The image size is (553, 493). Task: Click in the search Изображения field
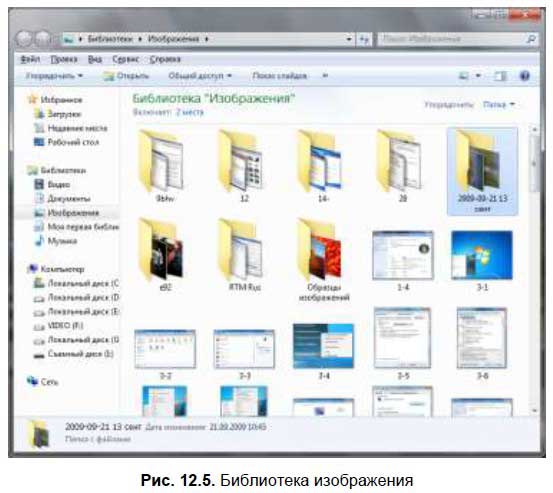(452, 39)
